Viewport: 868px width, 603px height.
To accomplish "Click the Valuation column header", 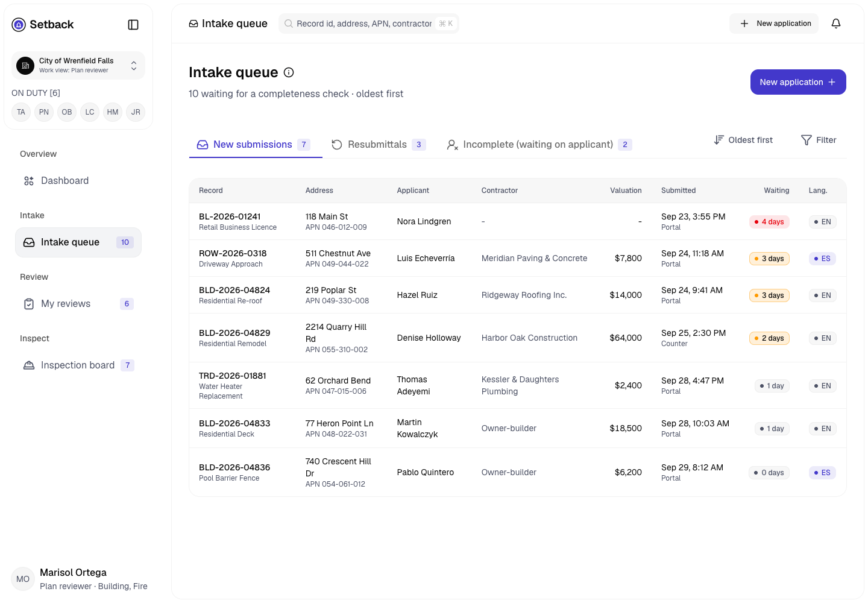I will [626, 191].
